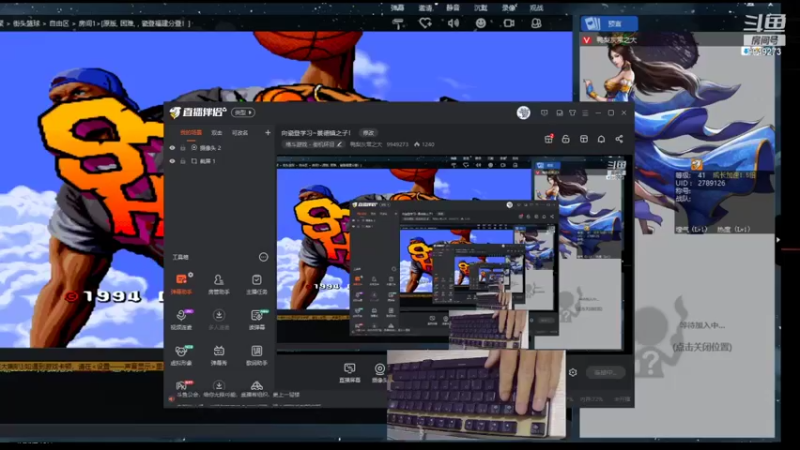Add a screen capture source via 直播屏幕
The height and width of the screenshot is (450, 800).
pyautogui.click(x=349, y=372)
